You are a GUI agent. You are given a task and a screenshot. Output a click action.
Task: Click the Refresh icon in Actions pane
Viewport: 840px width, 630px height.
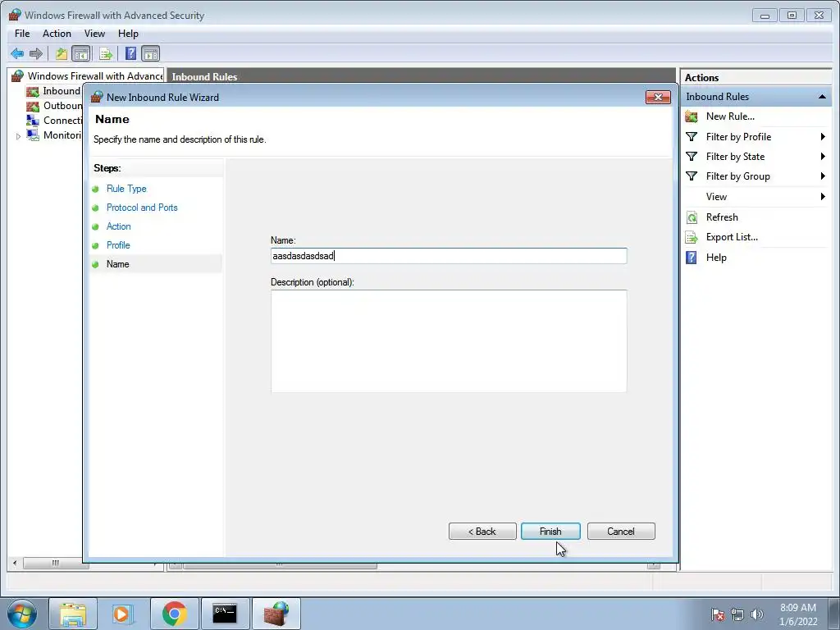pyautogui.click(x=692, y=217)
